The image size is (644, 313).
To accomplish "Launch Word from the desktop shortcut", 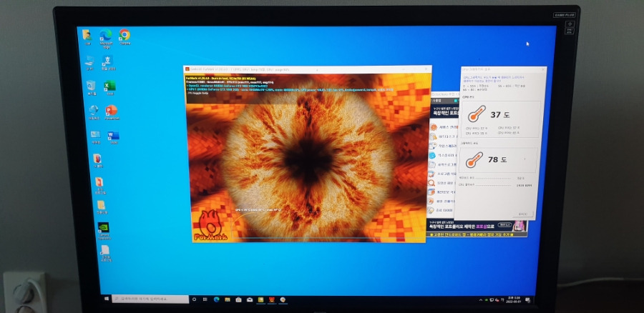I will pos(113,136).
